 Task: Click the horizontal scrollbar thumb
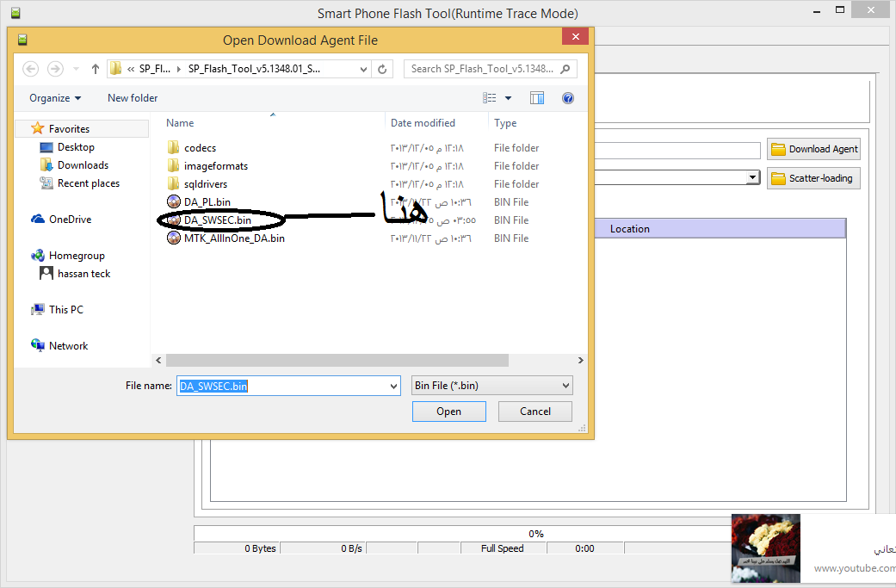337,361
